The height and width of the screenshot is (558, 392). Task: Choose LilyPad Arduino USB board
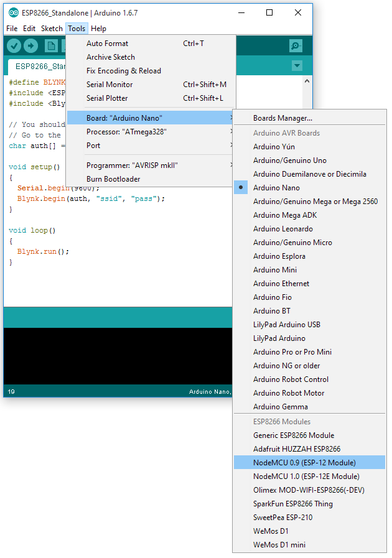pos(309,325)
